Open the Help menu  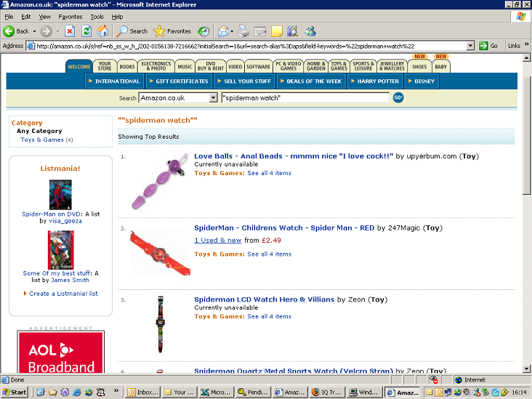point(117,17)
